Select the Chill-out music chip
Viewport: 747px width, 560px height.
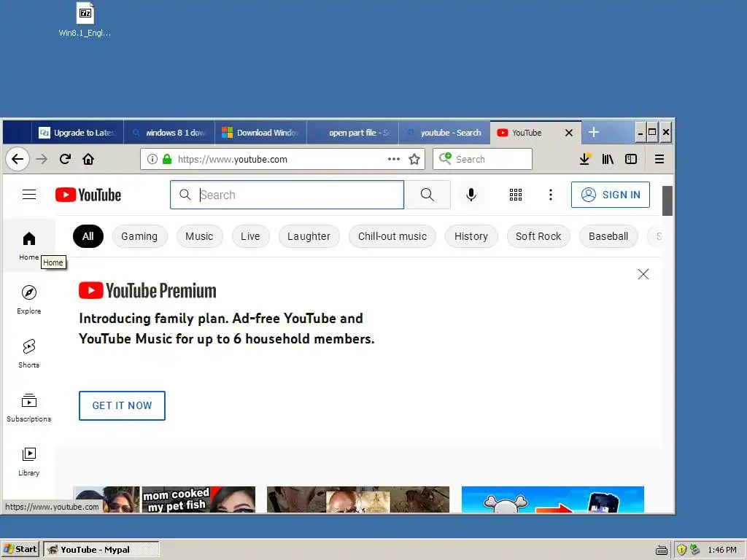[x=392, y=236]
